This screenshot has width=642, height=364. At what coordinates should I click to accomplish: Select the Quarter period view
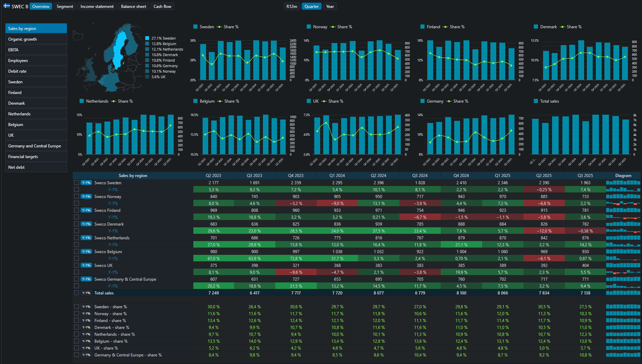(x=312, y=6)
